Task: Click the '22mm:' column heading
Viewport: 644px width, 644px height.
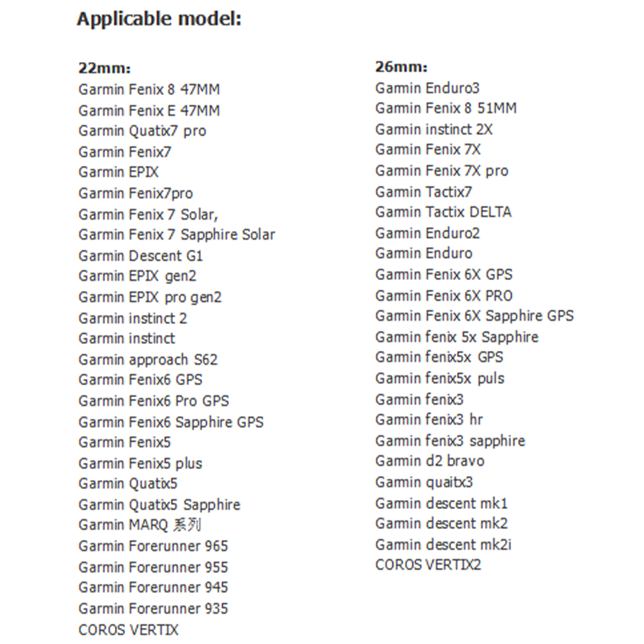Action: [x=104, y=68]
